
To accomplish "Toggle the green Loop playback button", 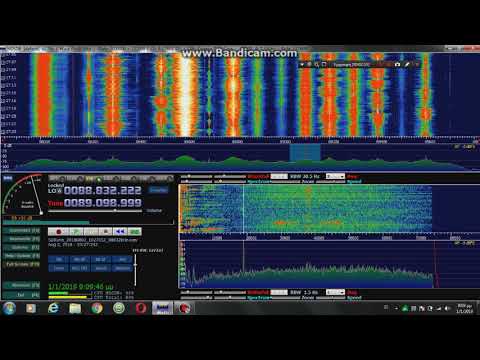I will point(135,231).
